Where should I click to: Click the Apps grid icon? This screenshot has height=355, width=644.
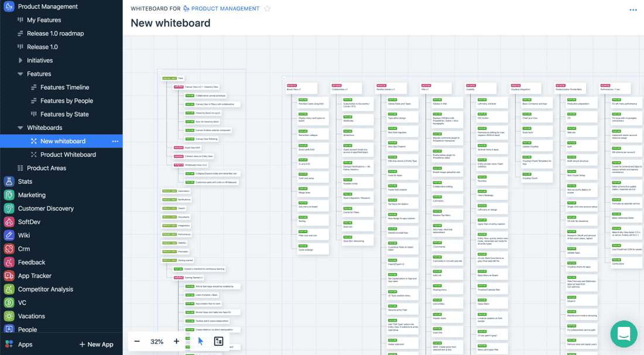(9, 344)
